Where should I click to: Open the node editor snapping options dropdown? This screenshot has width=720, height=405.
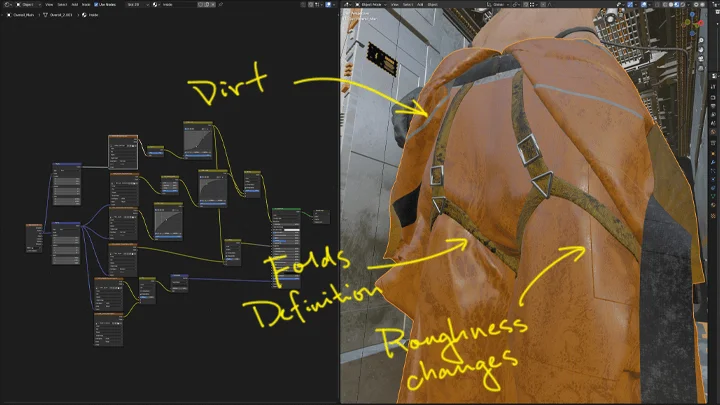click(x=318, y=5)
